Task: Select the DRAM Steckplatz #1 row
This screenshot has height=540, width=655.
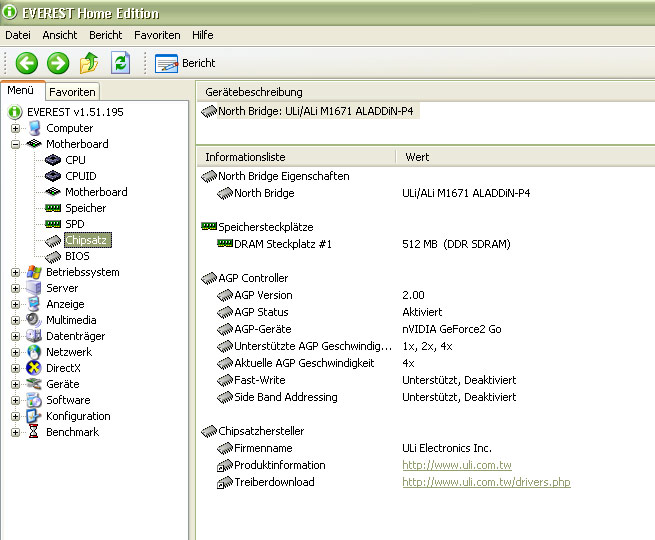Action: pos(363,244)
